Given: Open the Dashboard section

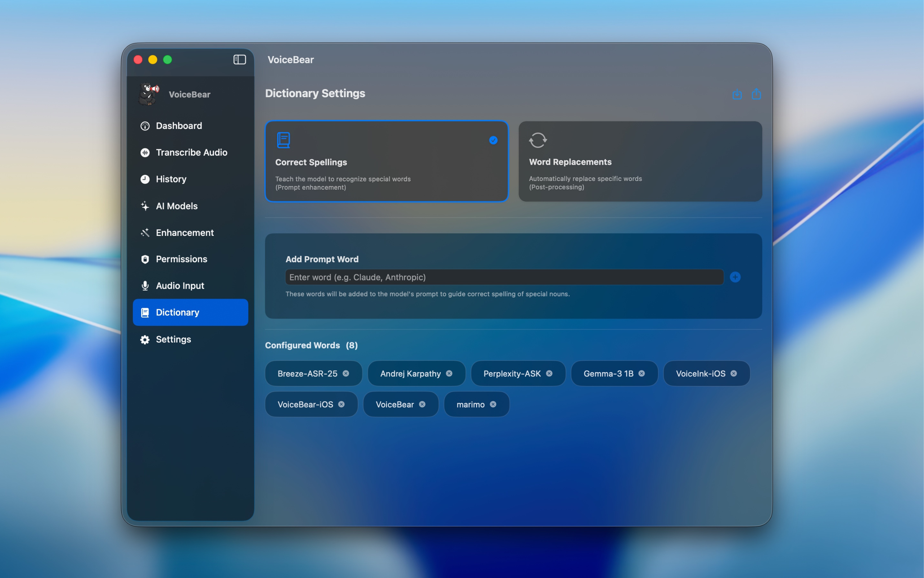Looking at the screenshot, I should tap(190, 126).
